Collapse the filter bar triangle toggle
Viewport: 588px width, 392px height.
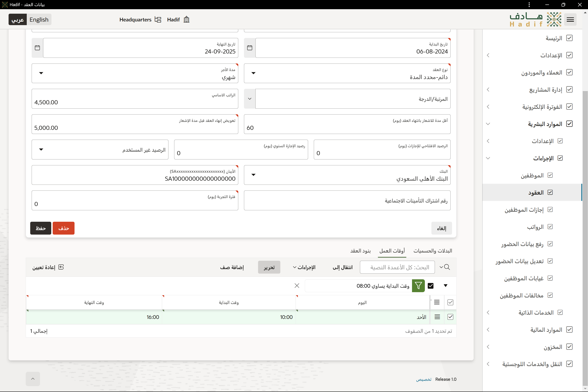point(445,285)
